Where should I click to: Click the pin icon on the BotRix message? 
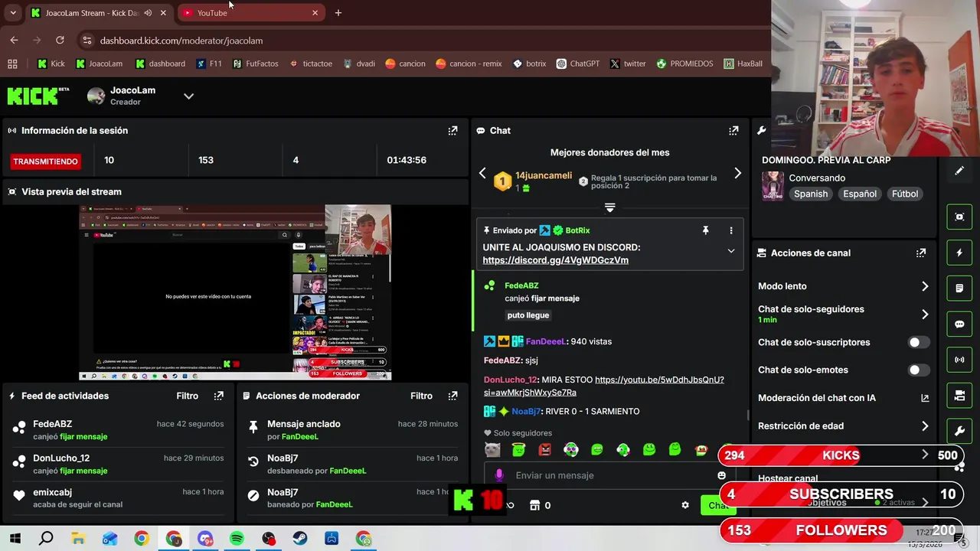(705, 230)
